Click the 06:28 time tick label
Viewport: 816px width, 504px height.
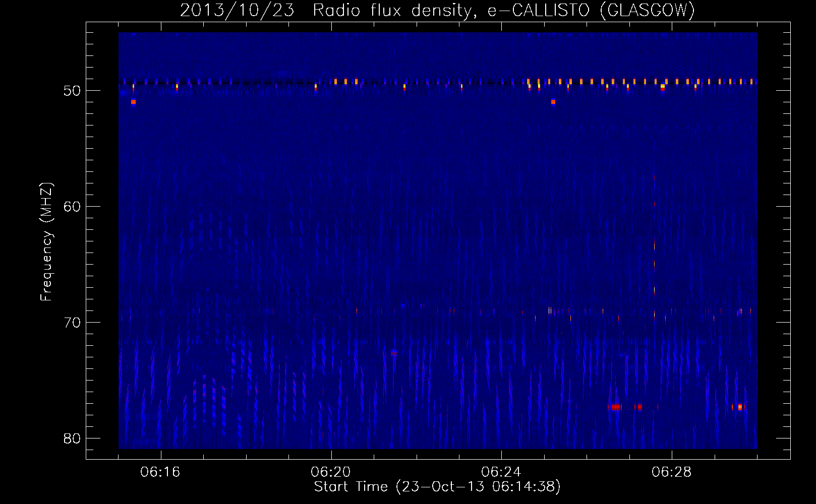point(672,472)
